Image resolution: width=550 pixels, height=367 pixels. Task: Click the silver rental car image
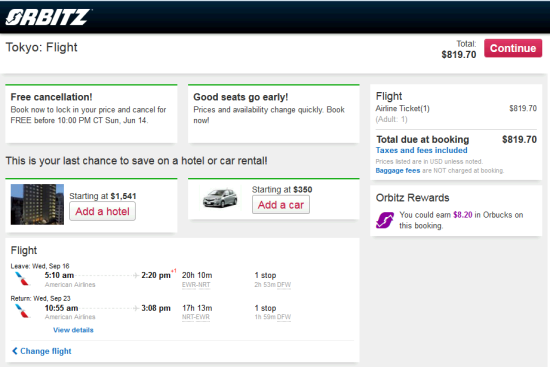pyautogui.click(x=220, y=198)
